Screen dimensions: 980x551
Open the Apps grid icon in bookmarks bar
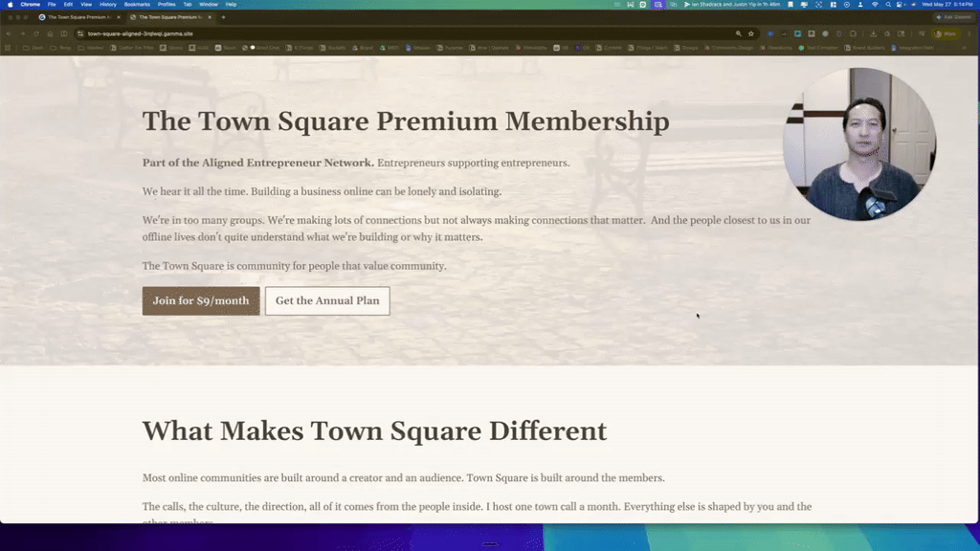point(8,48)
